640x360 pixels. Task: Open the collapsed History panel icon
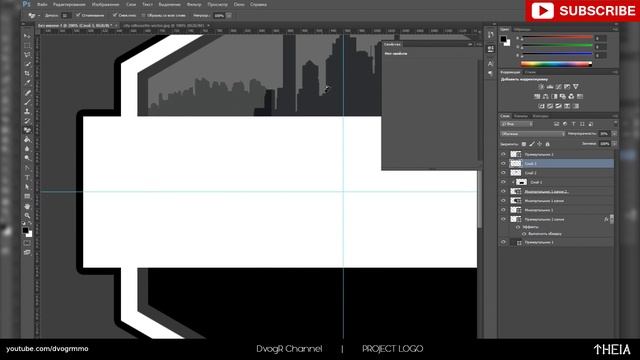[x=490, y=35]
